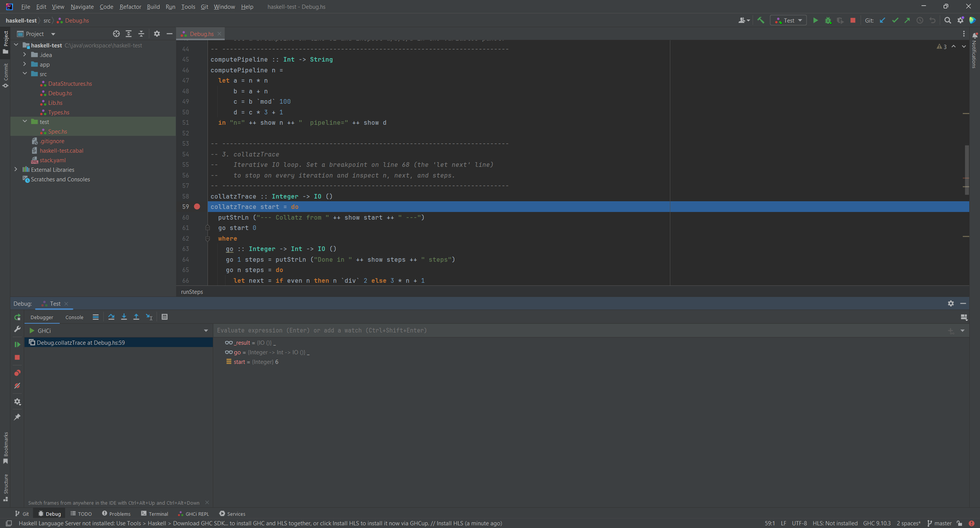The height and width of the screenshot is (528, 980).
Task: Expand the .idea folder
Action: tap(24, 55)
